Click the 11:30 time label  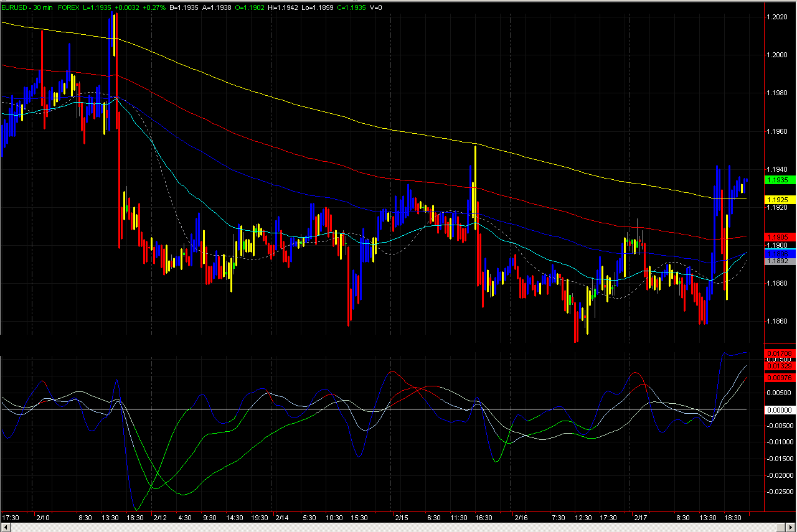click(459, 518)
